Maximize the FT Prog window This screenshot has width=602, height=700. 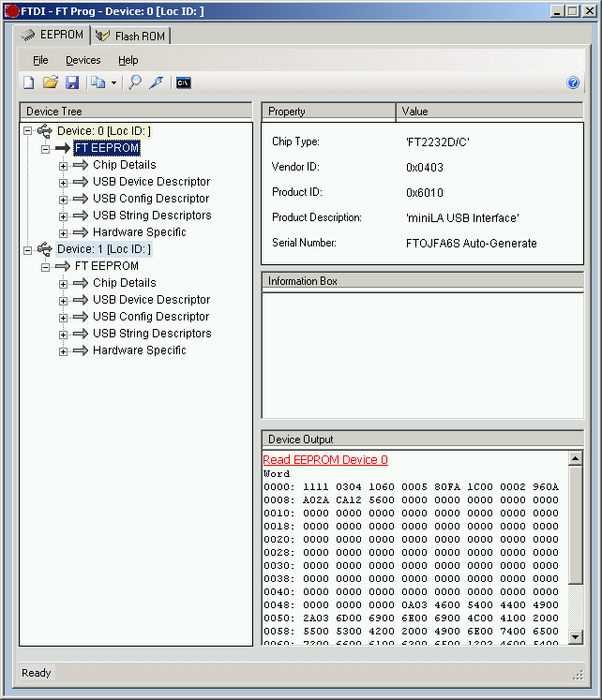coord(573,11)
